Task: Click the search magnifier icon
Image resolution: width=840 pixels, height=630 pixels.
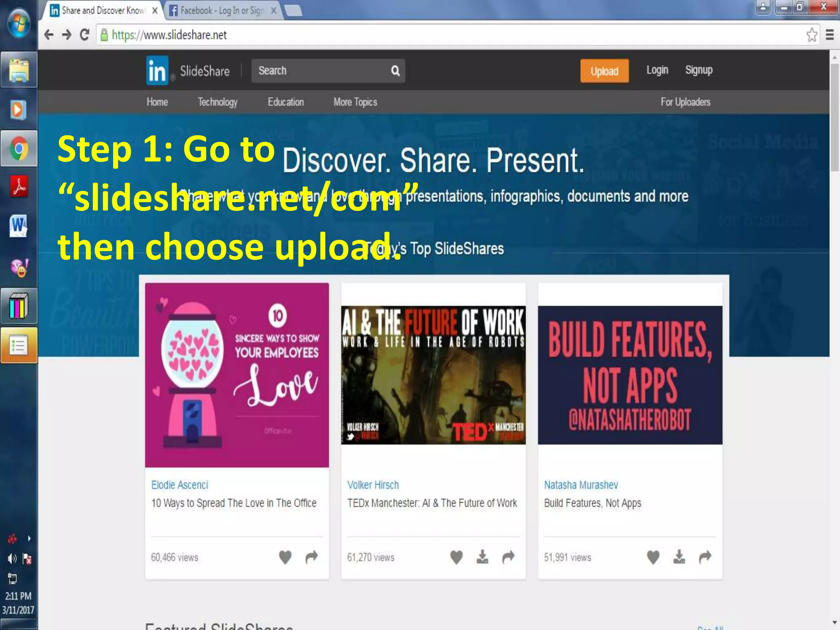Action: pos(395,71)
